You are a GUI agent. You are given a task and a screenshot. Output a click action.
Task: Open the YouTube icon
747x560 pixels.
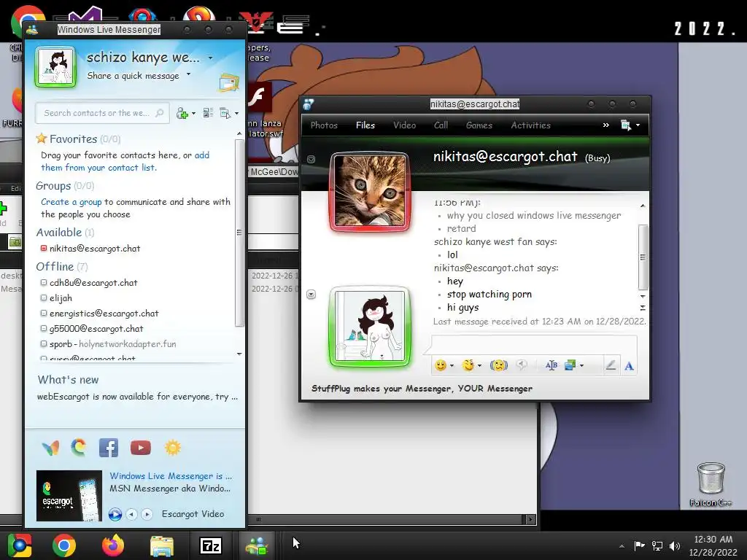point(141,448)
